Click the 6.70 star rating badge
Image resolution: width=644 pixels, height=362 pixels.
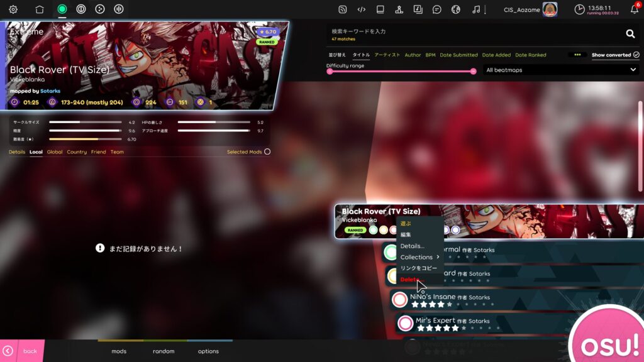268,31
